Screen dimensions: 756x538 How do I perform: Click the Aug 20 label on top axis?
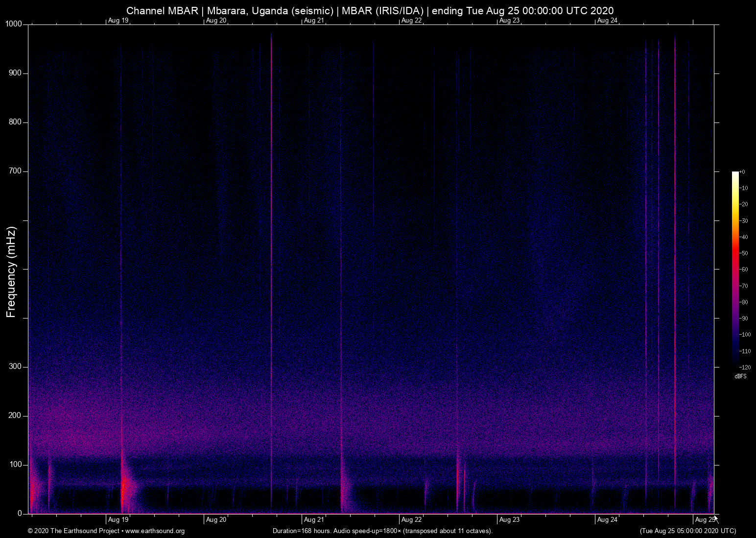(216, 21)
